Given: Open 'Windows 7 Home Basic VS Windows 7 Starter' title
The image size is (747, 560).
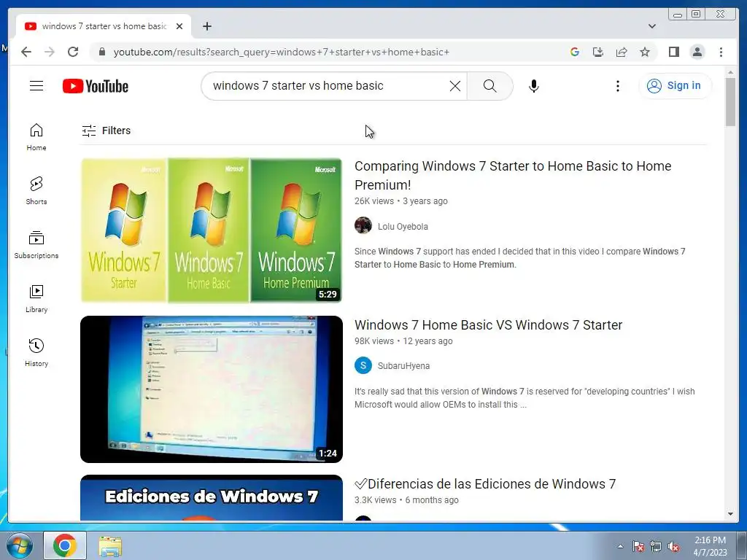Looking at the screenshot, I should point(488,324).
